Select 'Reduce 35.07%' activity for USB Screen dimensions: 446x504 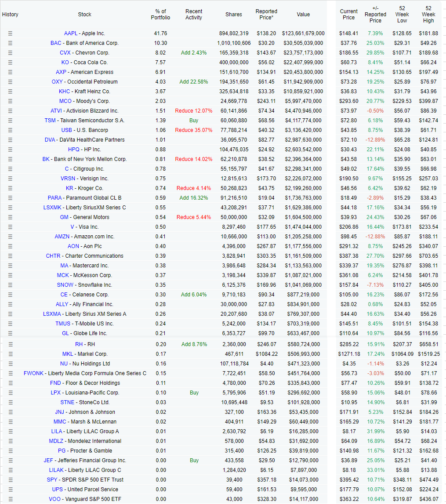pos(194,130)
